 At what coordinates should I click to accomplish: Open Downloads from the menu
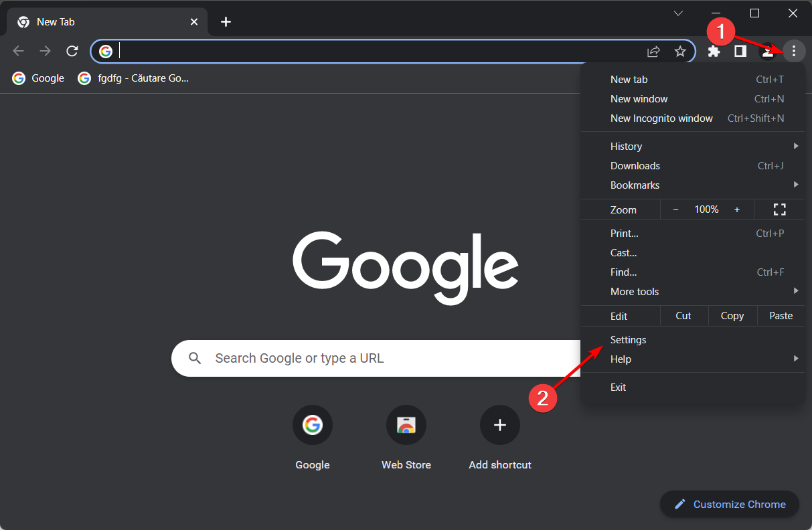click(x=693, y=165)
